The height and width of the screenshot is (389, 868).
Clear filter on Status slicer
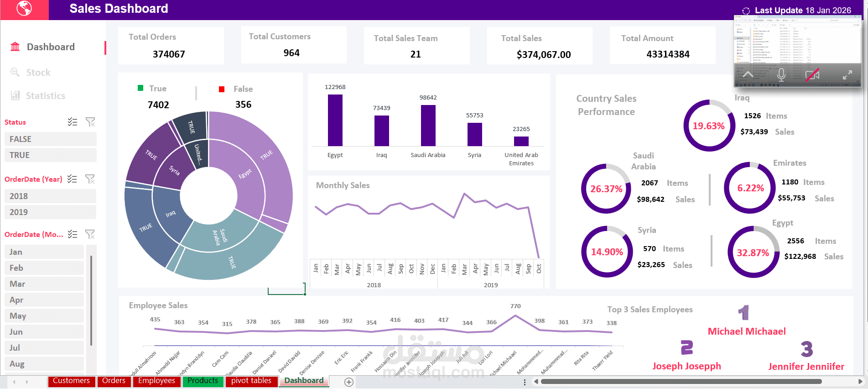[90, 122]
